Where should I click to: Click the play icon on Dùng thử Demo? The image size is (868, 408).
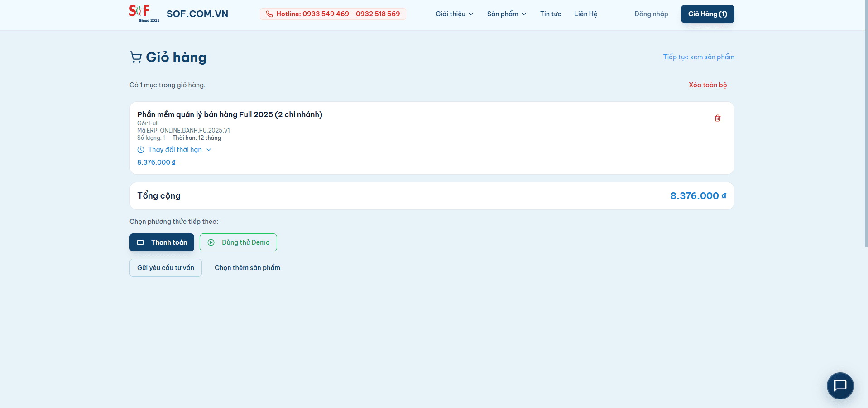pos(211,242)
